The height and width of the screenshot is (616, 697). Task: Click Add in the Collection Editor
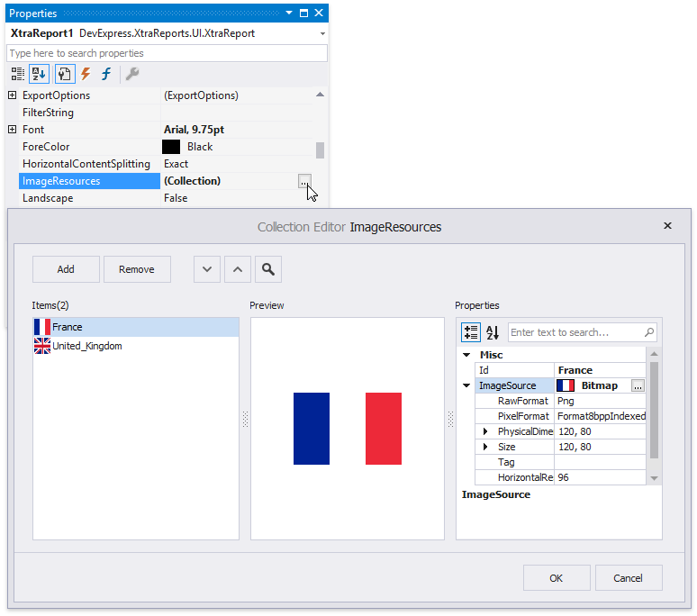[66, 269]
